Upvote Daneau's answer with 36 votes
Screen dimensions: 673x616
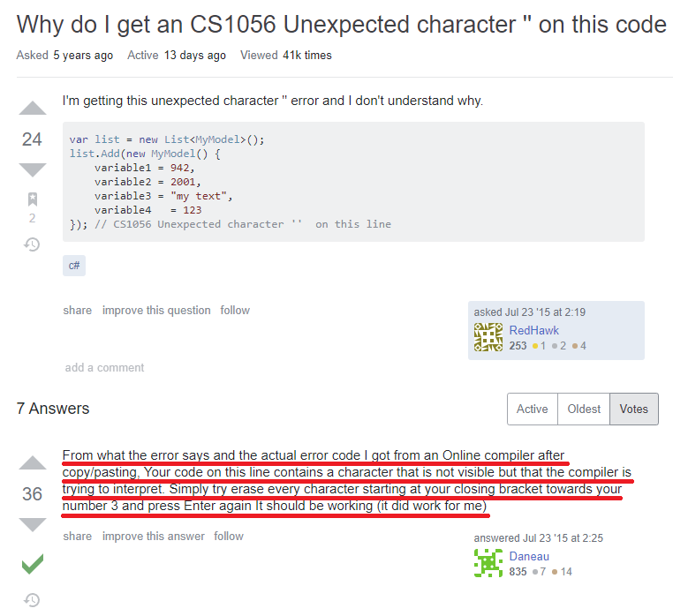point(33,462)
